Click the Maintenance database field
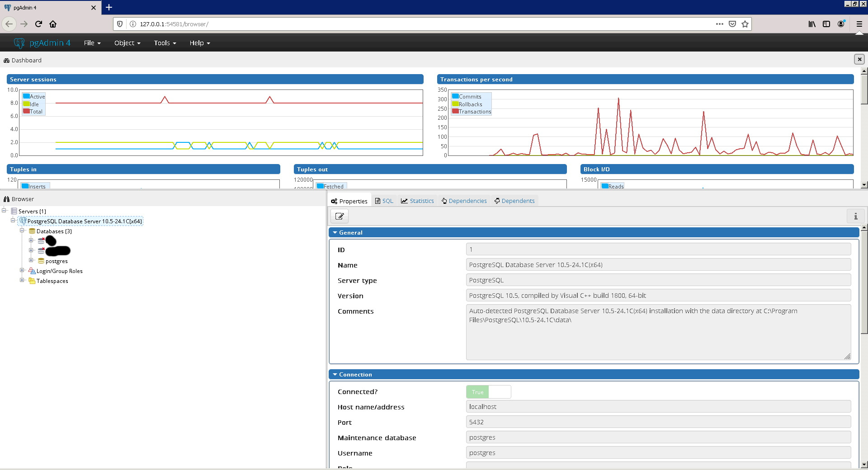Viewport: 868px width, 470px height. (x=658, y=437)
